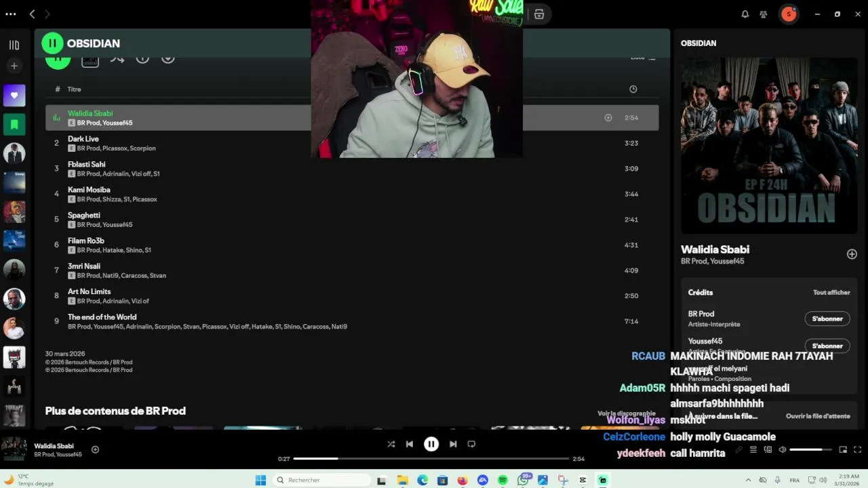Open FRA keyboard language switcher
This screenshot has width=868, height=488.
point(794,480)
